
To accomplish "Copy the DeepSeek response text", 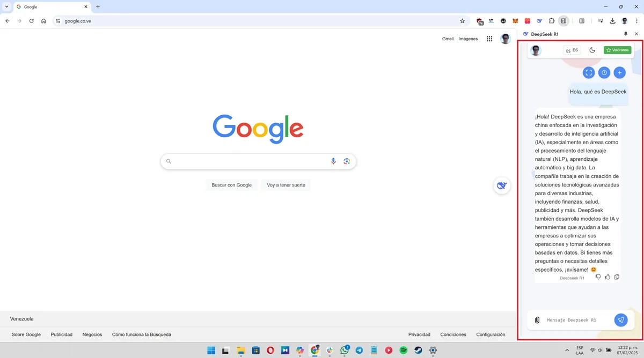I will point(617,277).
